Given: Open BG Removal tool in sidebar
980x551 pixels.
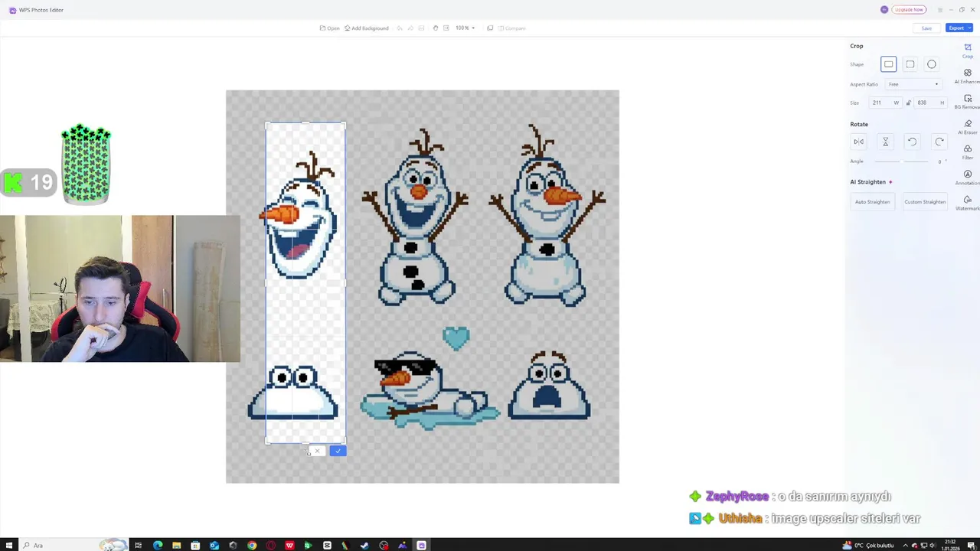Looking at the screenshot, I should tap(968, 102).
